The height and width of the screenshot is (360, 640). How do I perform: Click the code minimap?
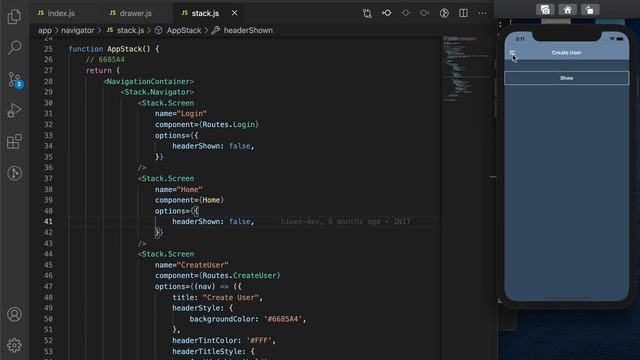click(466, 69)
